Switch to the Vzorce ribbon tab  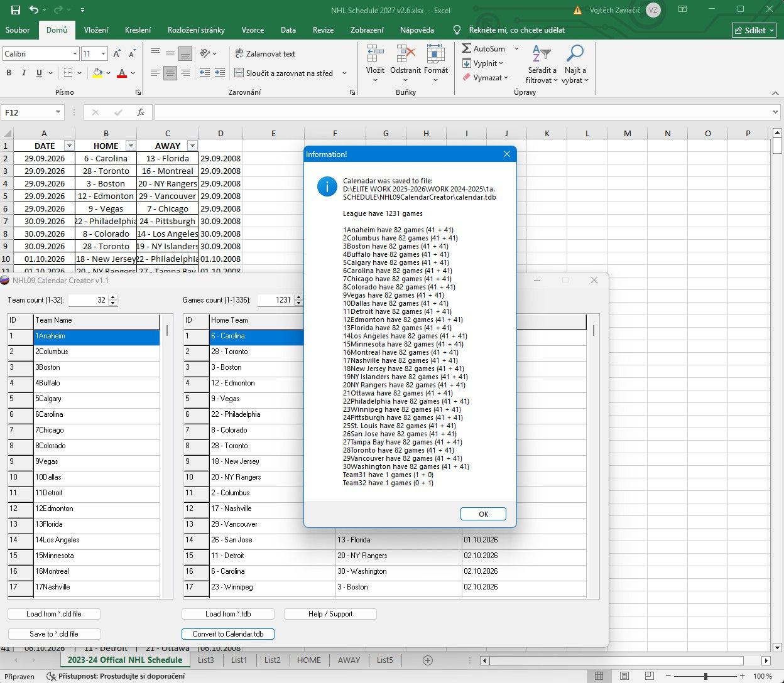point(253,30)
